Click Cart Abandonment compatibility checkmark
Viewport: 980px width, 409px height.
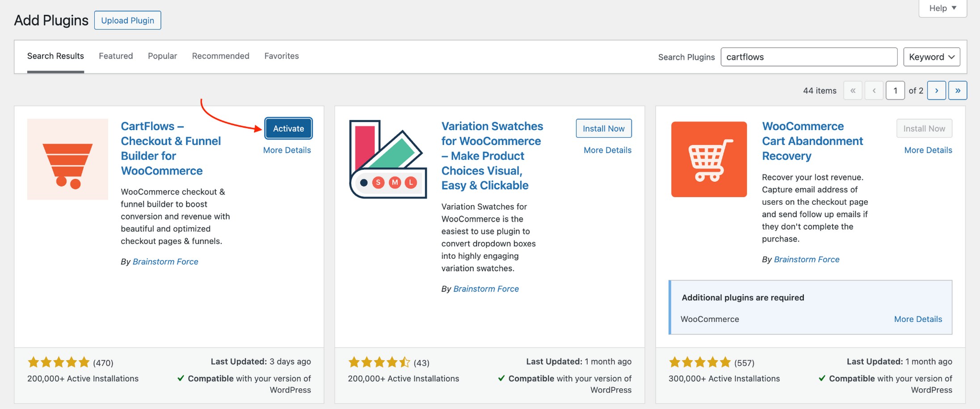pyautogui.click(x=822, y=378)
